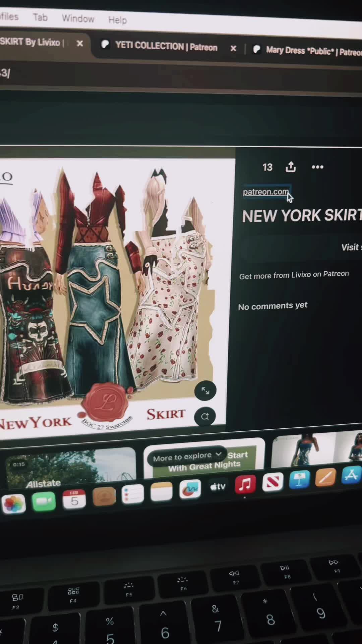Open News app in the Dock
Screen dimensions: 362x644
pyautogui.click(x=273, y=482)
